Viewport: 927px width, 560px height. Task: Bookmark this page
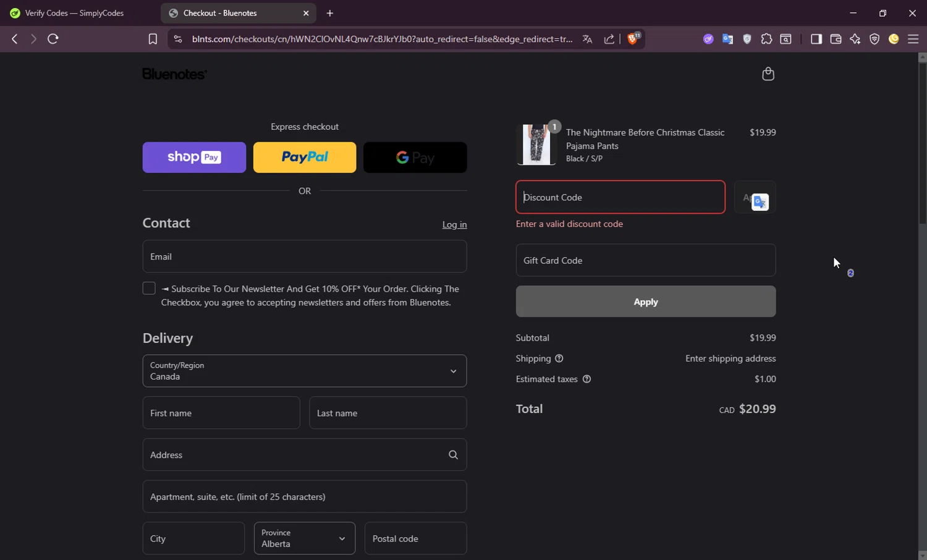[x=153, y=39]
